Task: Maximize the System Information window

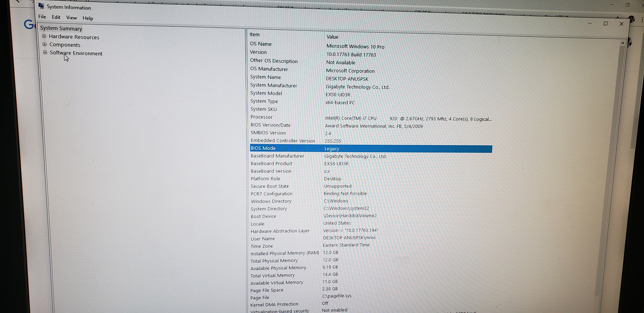Action: pos(606,23)
